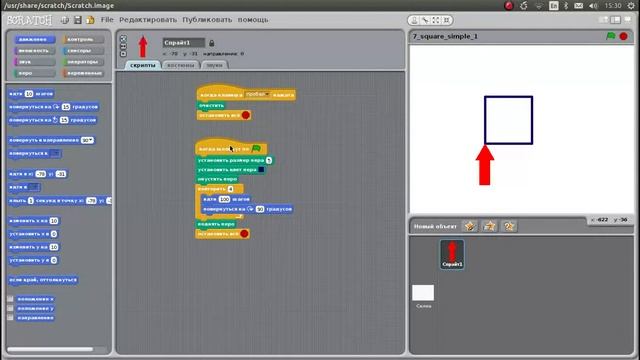
Task: Click the clear block under key pressed hat
Action: tap(211, 105)
